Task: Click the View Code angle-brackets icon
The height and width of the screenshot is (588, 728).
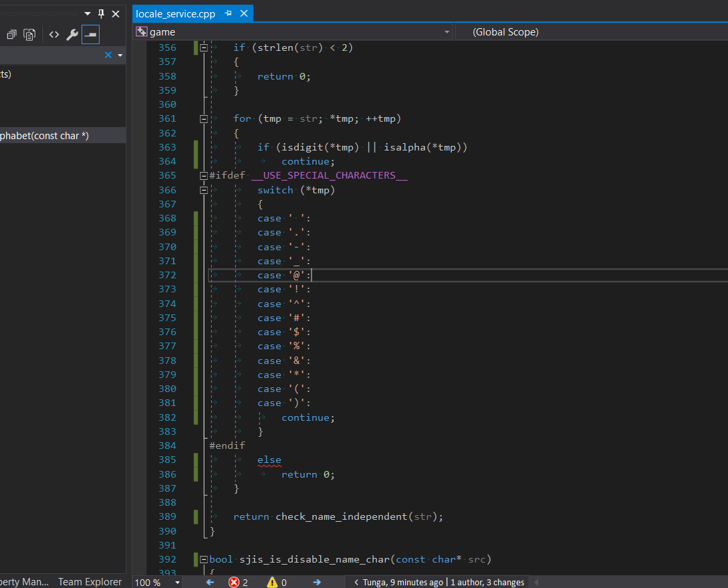Action: [54, 35]
